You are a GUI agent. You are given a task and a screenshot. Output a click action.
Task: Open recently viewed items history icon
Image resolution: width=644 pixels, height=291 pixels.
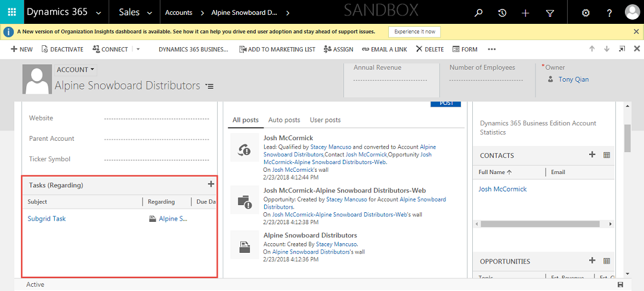tap(502, 13)
